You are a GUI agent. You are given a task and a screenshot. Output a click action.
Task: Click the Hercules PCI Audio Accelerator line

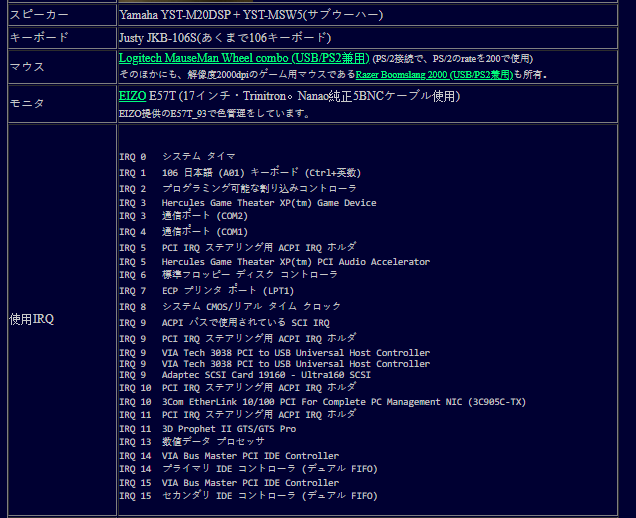[274, 262]
